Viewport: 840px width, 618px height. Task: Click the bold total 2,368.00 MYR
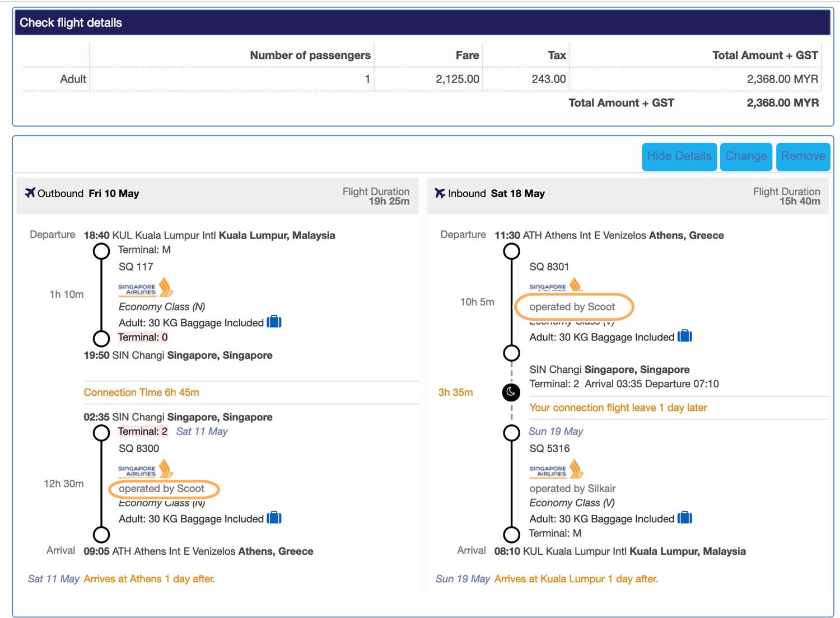click(782, 103)
